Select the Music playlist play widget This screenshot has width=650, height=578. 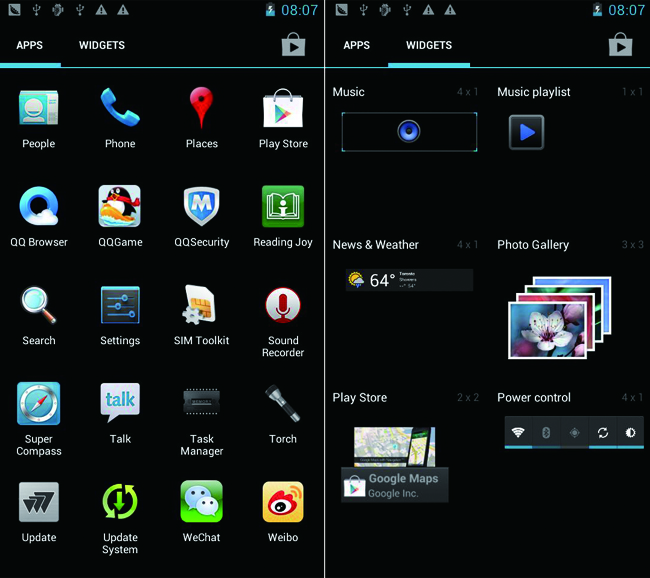(x=526, y=133)
